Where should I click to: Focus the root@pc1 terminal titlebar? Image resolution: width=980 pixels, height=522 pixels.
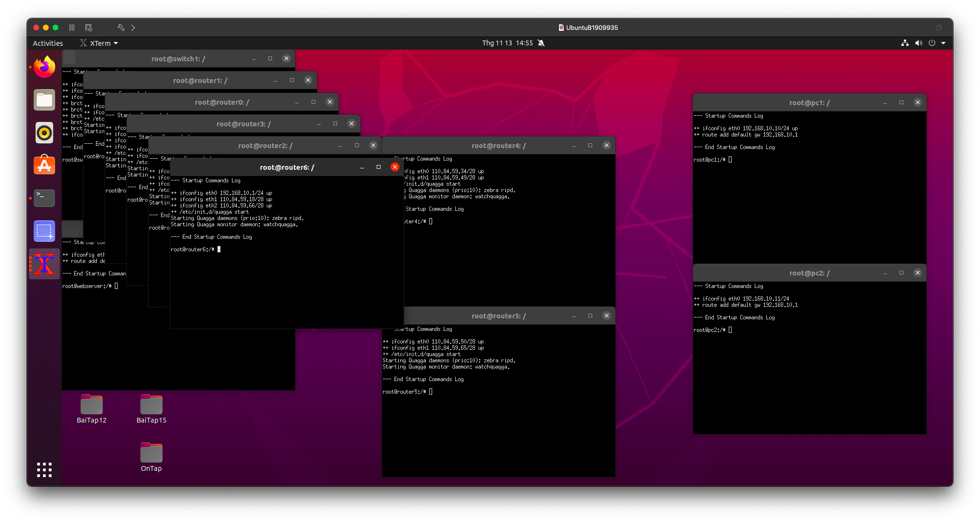coord(809,103)
